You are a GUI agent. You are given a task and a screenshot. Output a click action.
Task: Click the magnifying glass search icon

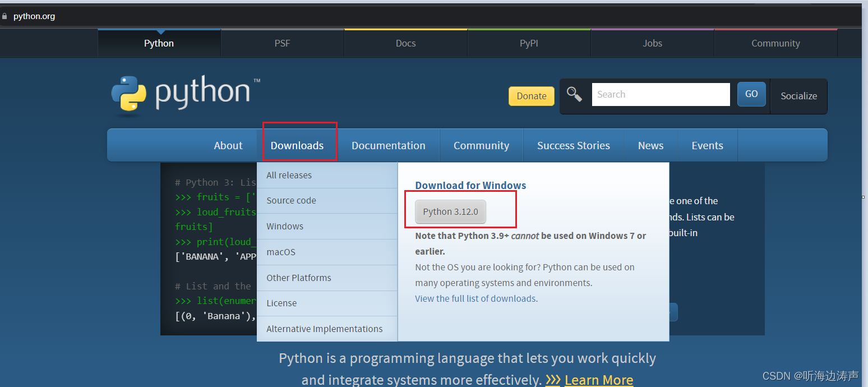pos(574,94)
